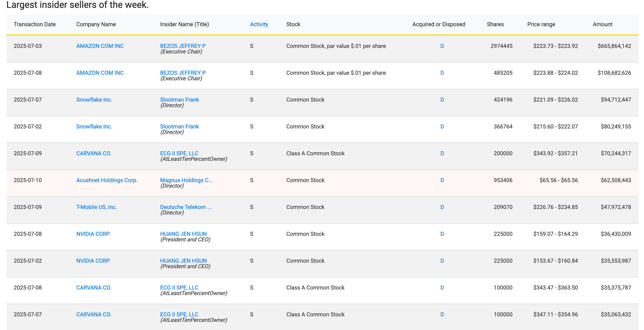Click Slootman Frank in 2025-07-02 row
This screenshot has width=644, height=330.
click(179, 127)
